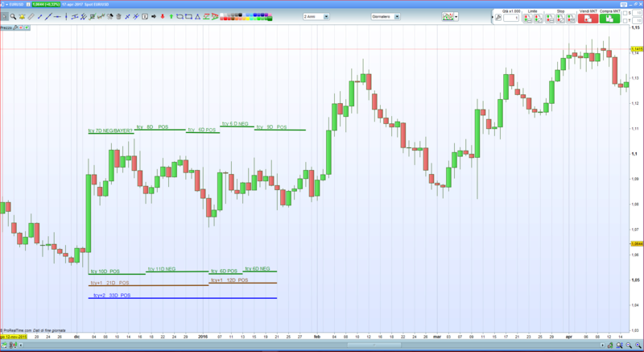Select the red down arrow marker

[163, 16]
